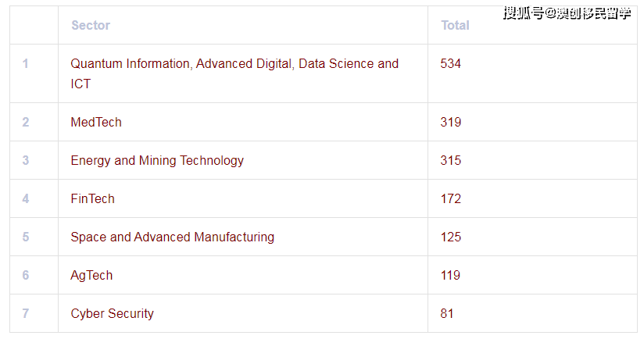
Task: Click the Sector column header
Action: [x=91, y=25]
